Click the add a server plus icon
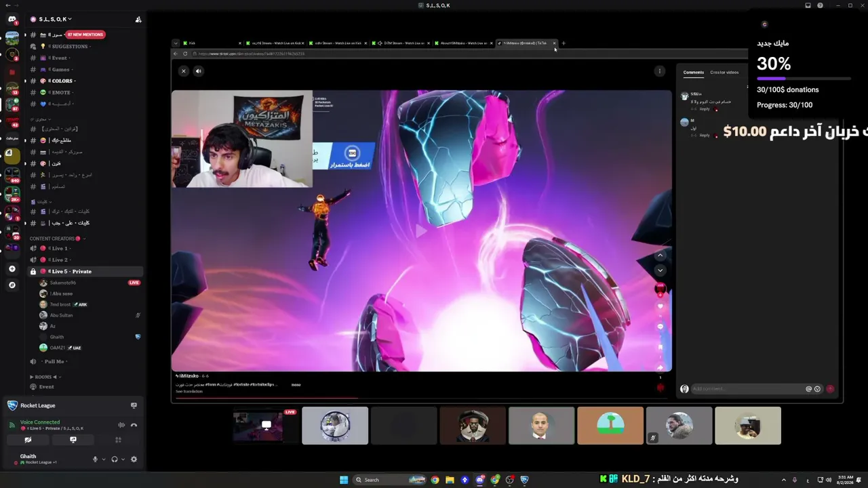This screenshot has height=488, width=868. (12, 269)
